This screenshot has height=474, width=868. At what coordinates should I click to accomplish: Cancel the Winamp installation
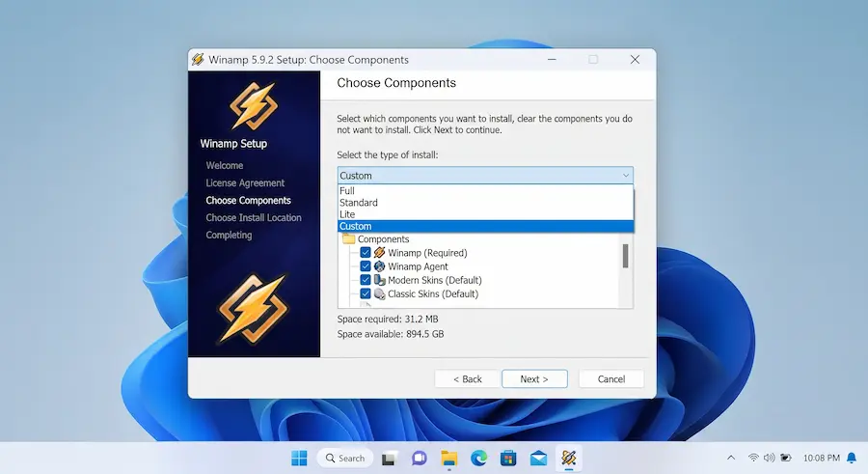[x=611, y=378]
